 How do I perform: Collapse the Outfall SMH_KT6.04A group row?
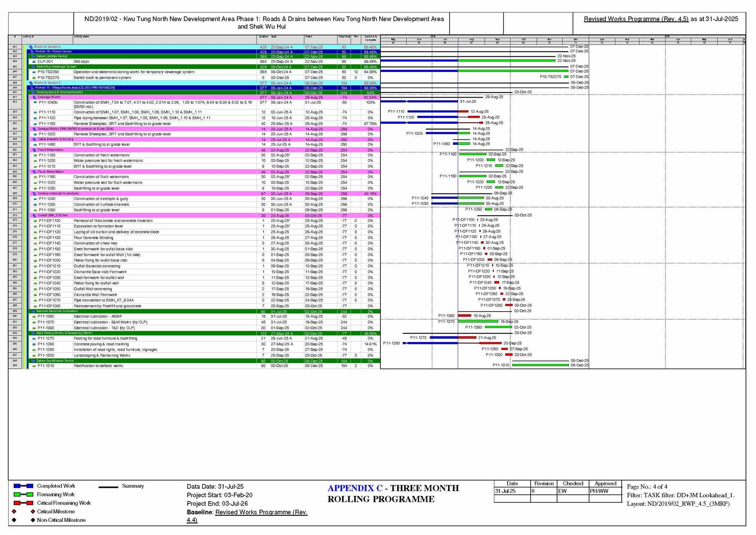(x=34, y=215)
